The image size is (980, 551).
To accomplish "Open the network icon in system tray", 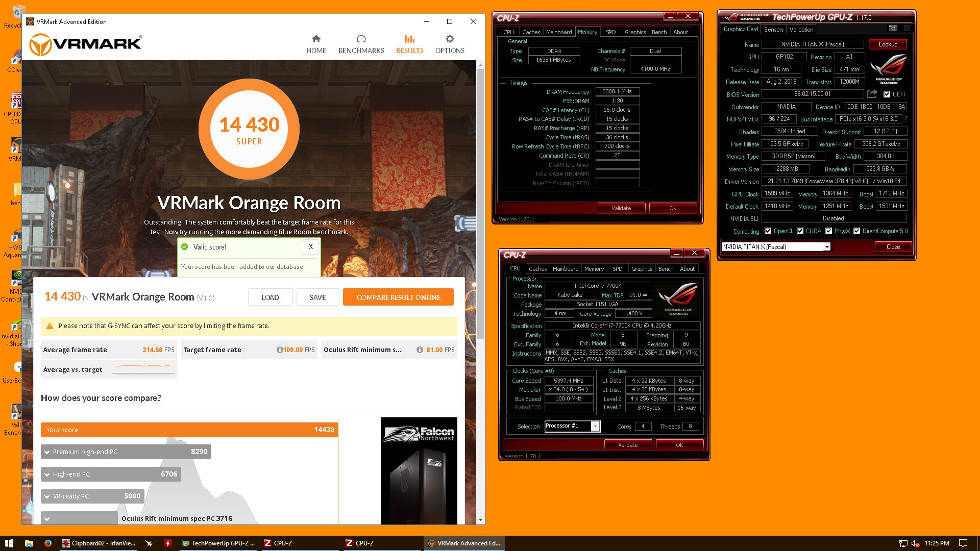I will point(903,543).
